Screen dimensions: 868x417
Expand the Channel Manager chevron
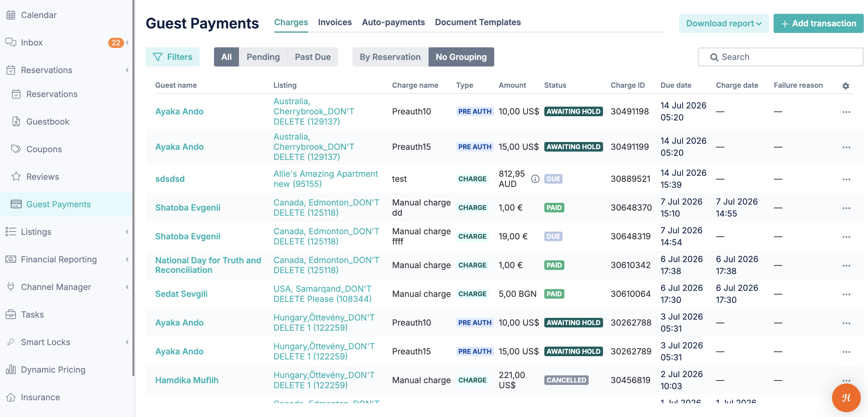[127, 287]
